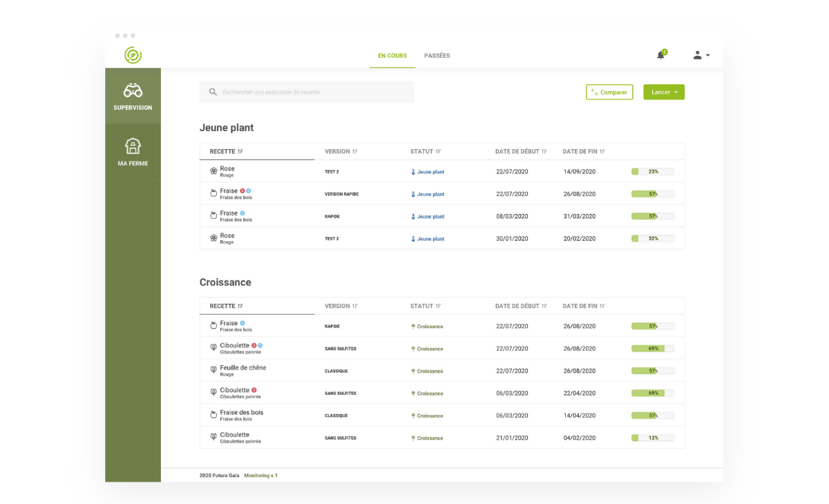The width and height of the screenshot is (829, 504).
Task: Open the user account menu
Action: coord(701,55)
